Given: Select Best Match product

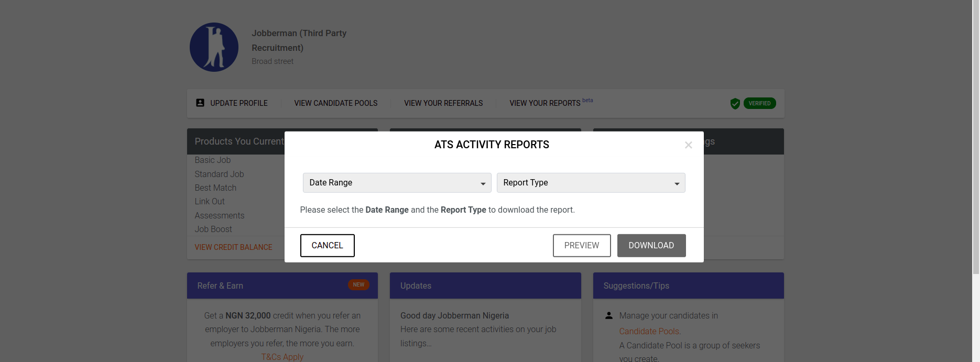Looking at the screenshot, I should tap(215, 188).
